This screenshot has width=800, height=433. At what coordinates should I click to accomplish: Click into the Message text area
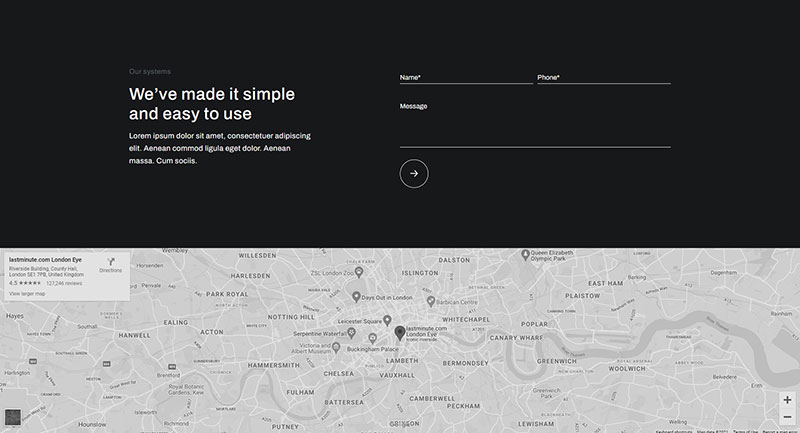534,125
